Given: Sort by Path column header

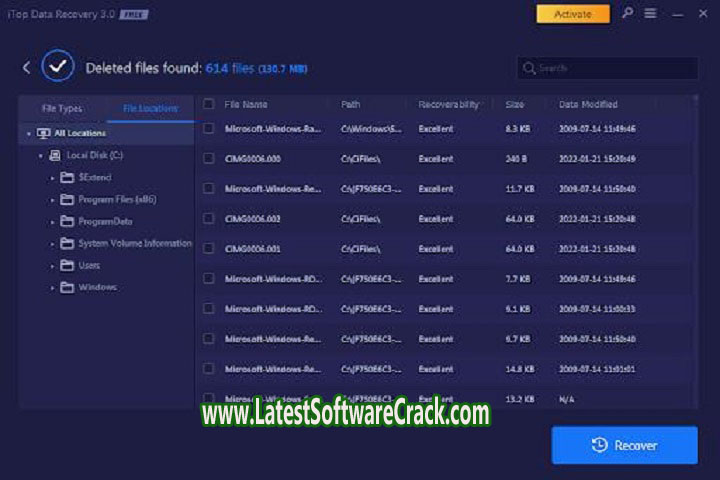Looking at the screenshot, I should coord(350,105).
